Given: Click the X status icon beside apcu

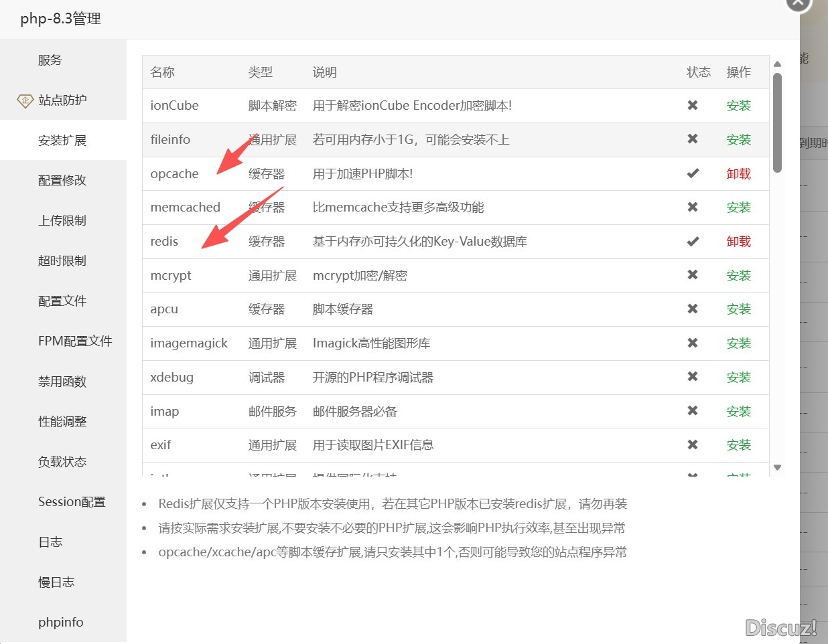Looking at the screenshot, I should tap(693, 309).
